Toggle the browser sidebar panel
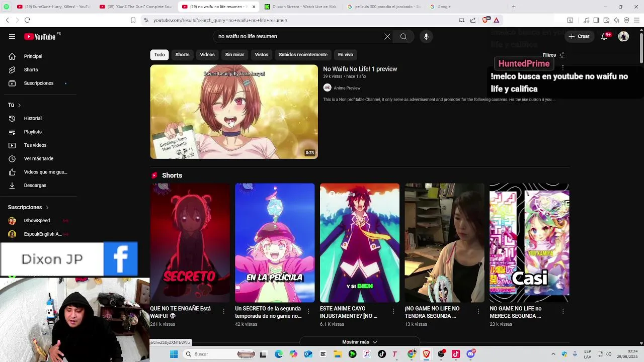644x362 pixels. tap(596, 20)
